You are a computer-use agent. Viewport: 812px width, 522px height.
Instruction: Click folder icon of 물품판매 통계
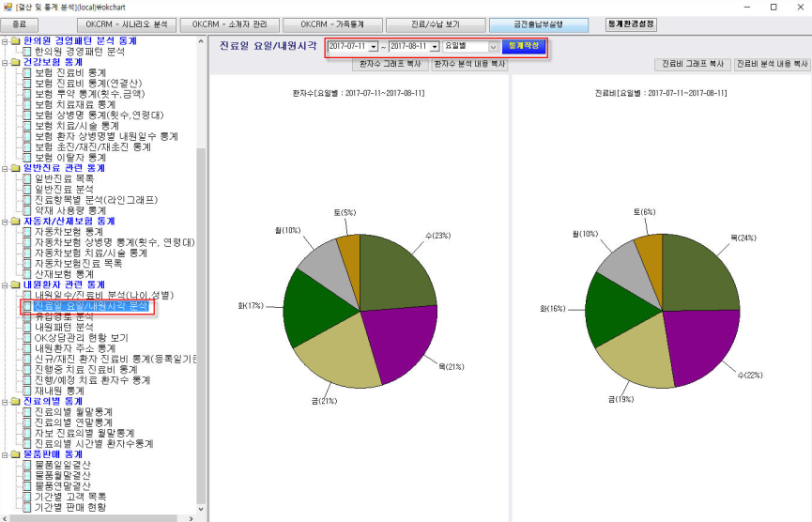pos(16,454)
